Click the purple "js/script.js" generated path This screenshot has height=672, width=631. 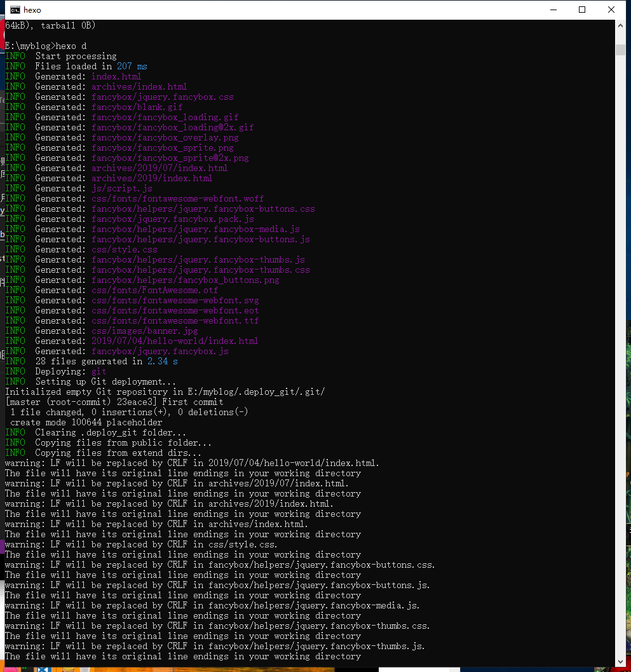coord(121,188)
